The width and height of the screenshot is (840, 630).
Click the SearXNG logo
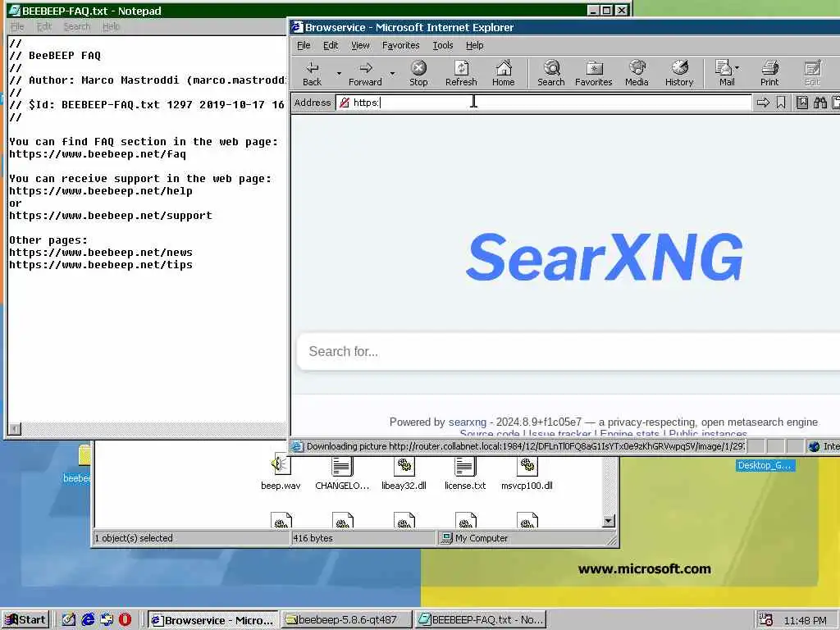click(x=605, y=257)
